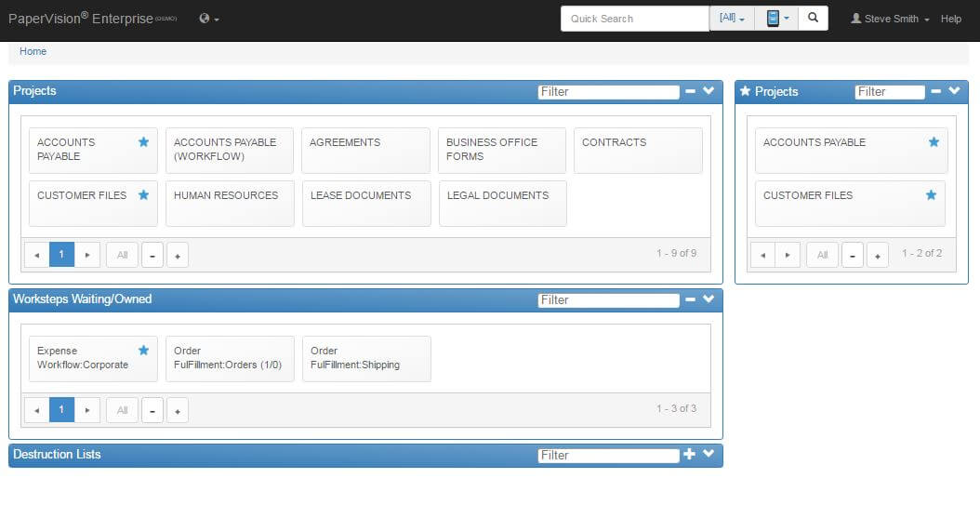980x531 pixels.
Task: Click the main Projects panel Filter field
Action: [608, 92]
